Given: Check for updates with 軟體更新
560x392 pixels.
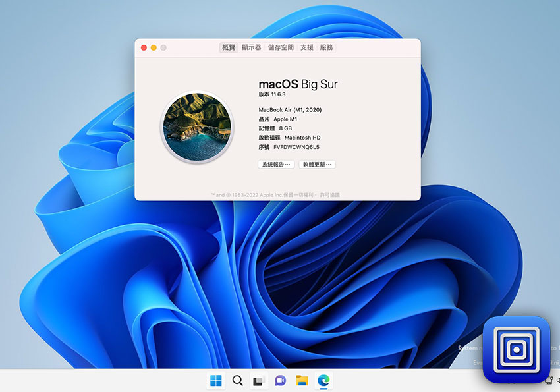Looking at the screenshot, I should coord(317,165).
